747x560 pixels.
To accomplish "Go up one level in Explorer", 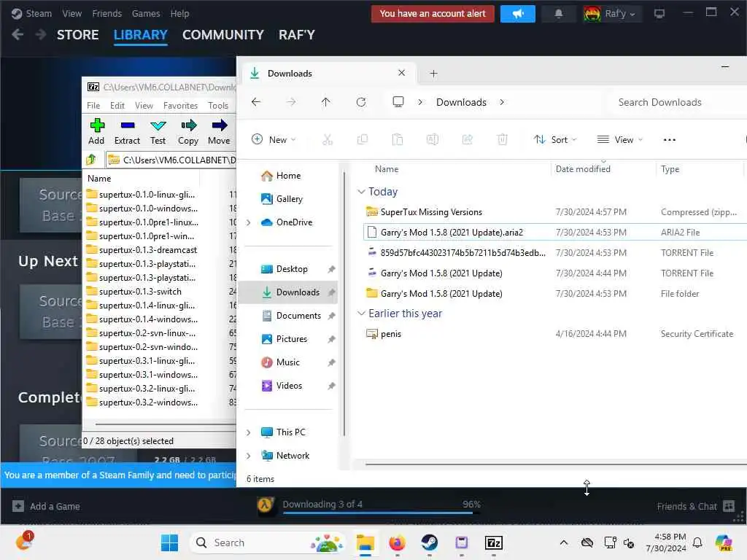I will point(326,102).
